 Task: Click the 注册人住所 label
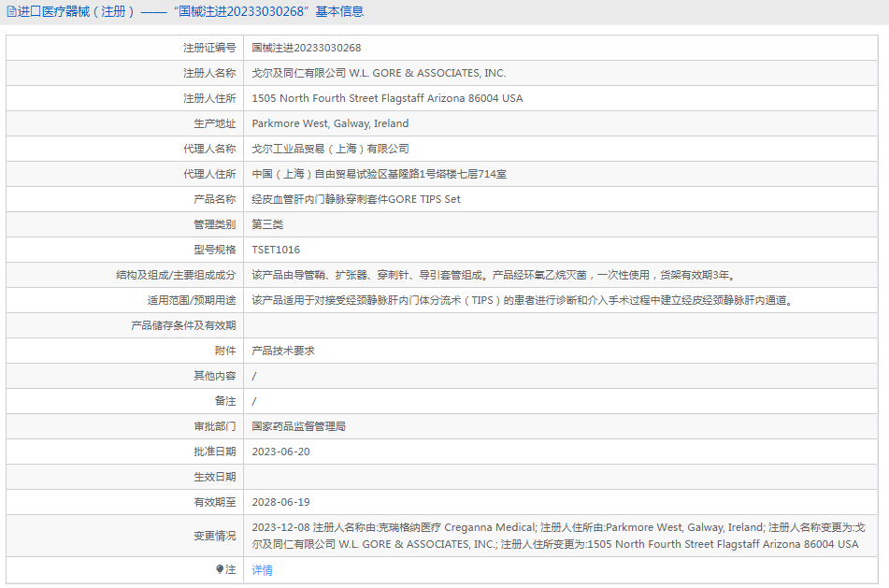pos(209,98)
